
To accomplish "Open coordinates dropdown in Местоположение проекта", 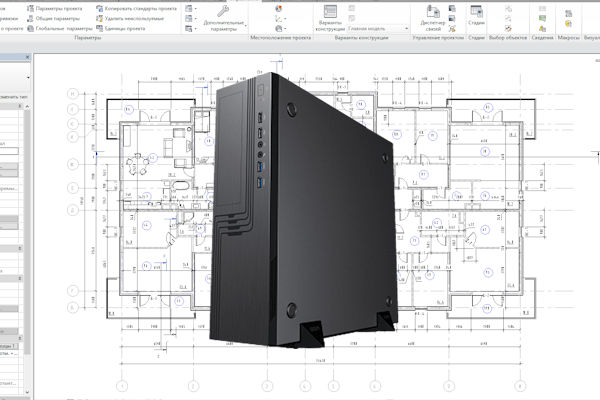I will (280, 18).
